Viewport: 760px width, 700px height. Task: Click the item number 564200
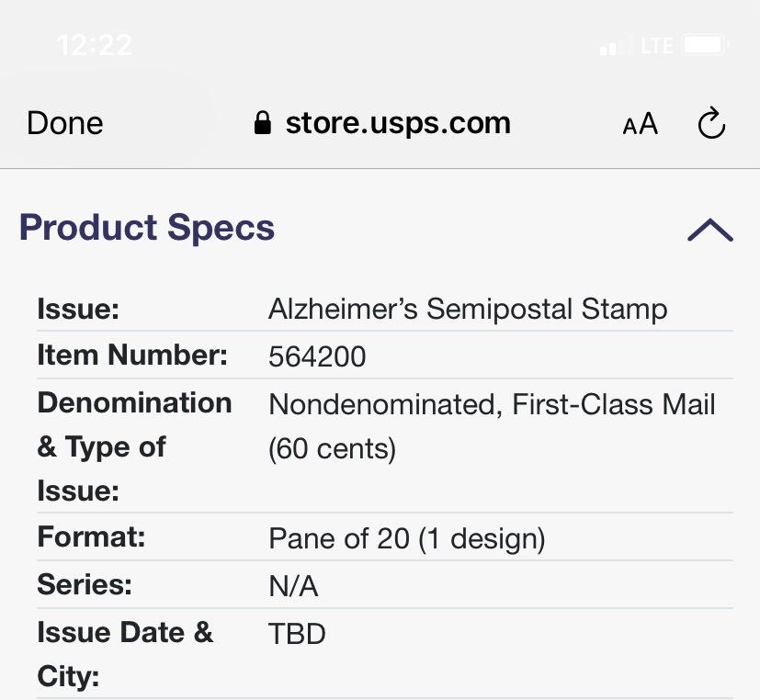tap(317, 356)
